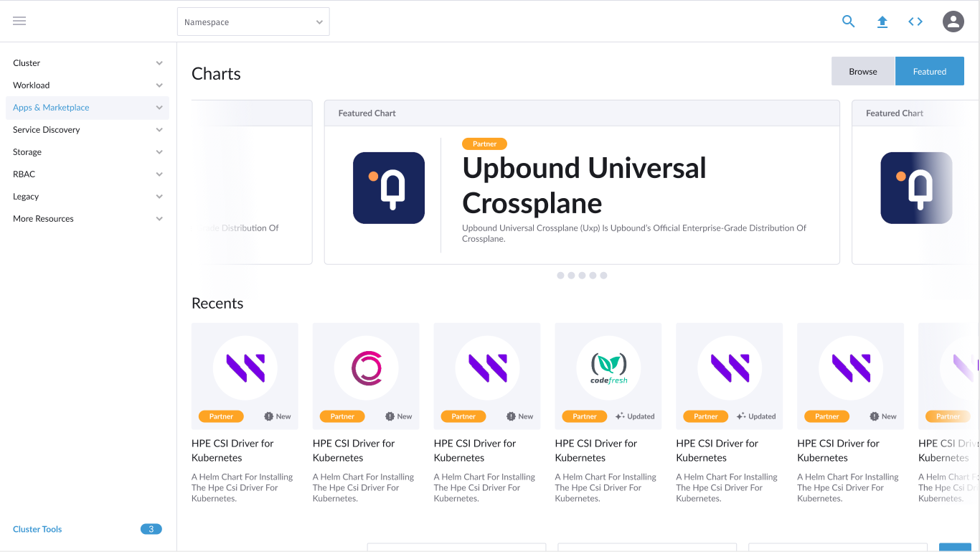Switch to the Featured charts view
Viewport: 980px width, 552px height.
pos(930,71)
